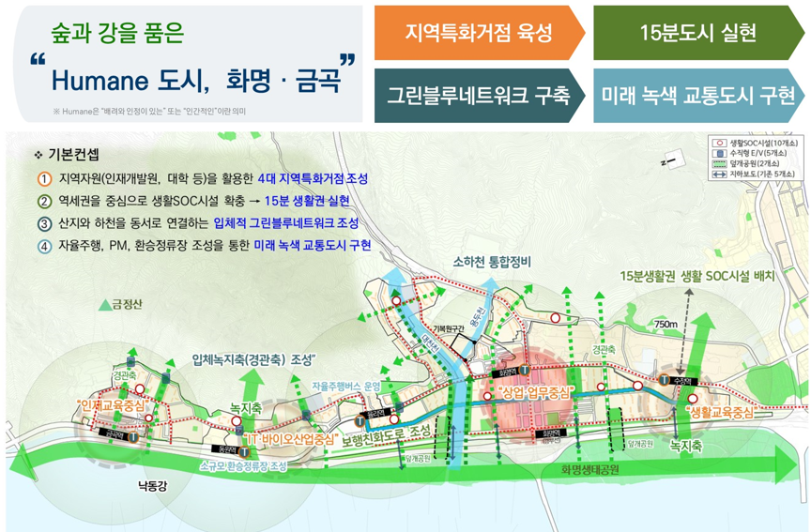
Task: Open the 그린블루네트워크 구축 banner
Action: [479, 95]
